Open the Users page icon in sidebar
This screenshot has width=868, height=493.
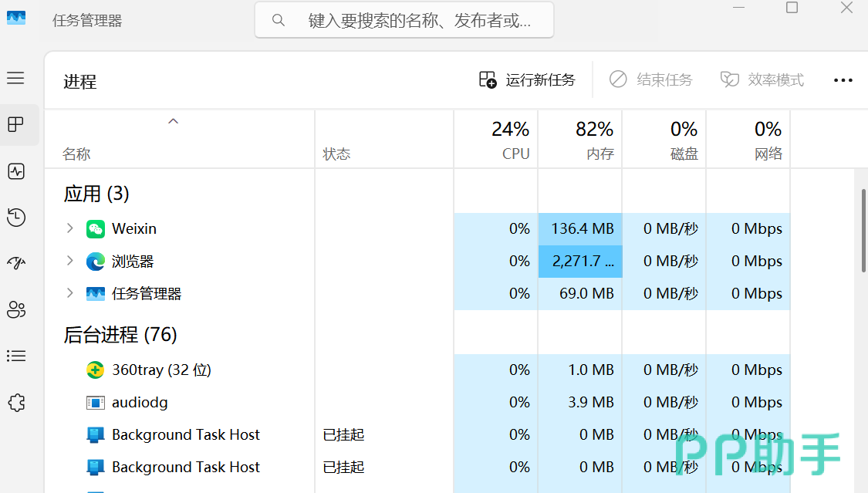(x=16, y=309)
